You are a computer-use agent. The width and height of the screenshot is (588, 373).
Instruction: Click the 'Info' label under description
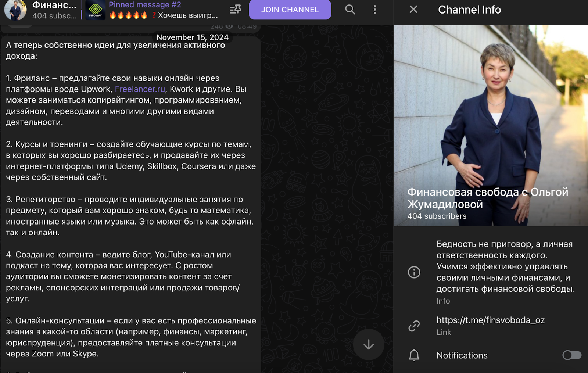click(443, 301)
